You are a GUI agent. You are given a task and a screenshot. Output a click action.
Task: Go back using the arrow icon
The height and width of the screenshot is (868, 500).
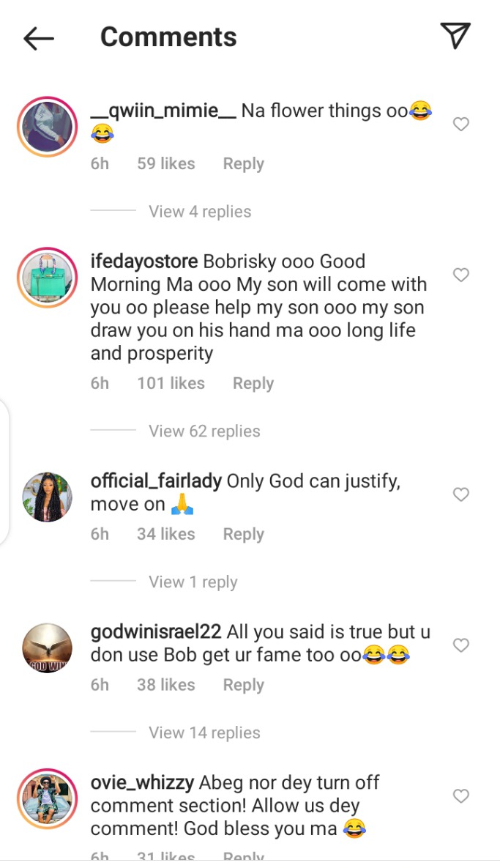point(39,38)
